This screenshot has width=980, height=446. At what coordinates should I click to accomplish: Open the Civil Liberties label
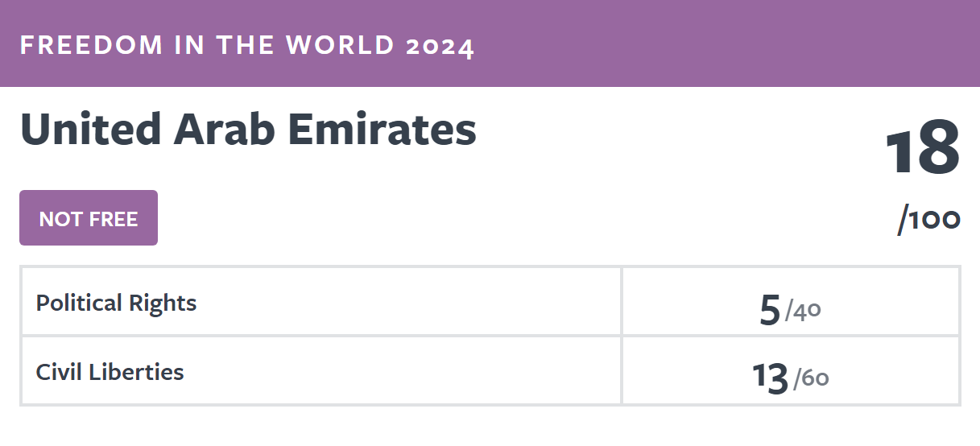(x=110, y=372)
